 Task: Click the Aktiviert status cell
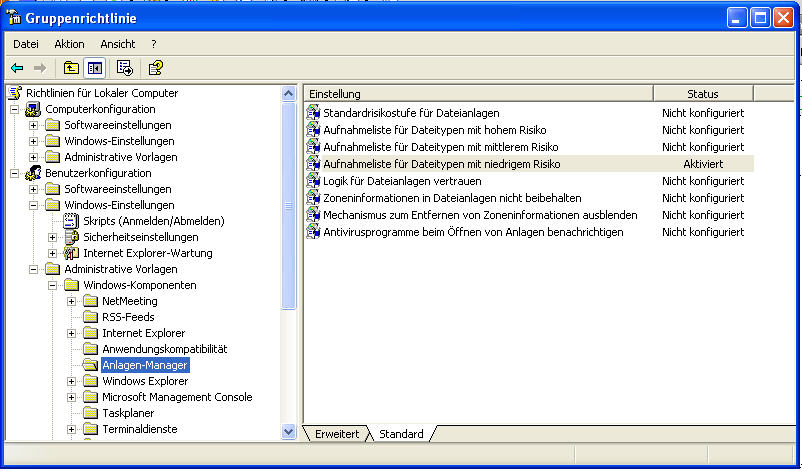(703, 164)
